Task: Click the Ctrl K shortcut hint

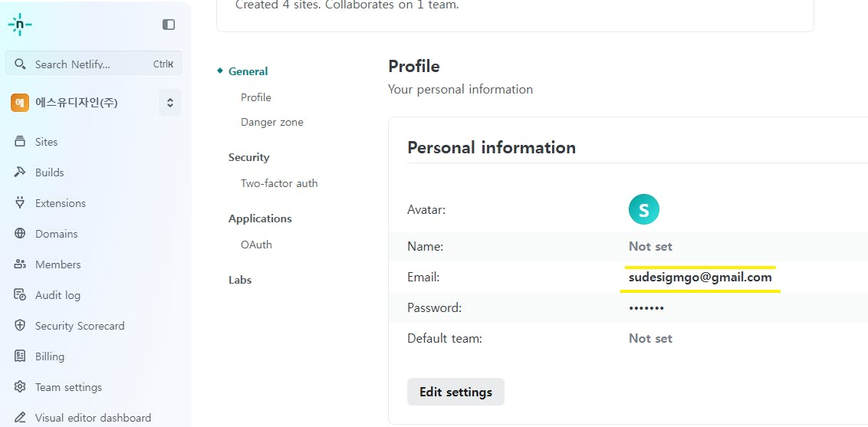Action: [x=163, y=64]
